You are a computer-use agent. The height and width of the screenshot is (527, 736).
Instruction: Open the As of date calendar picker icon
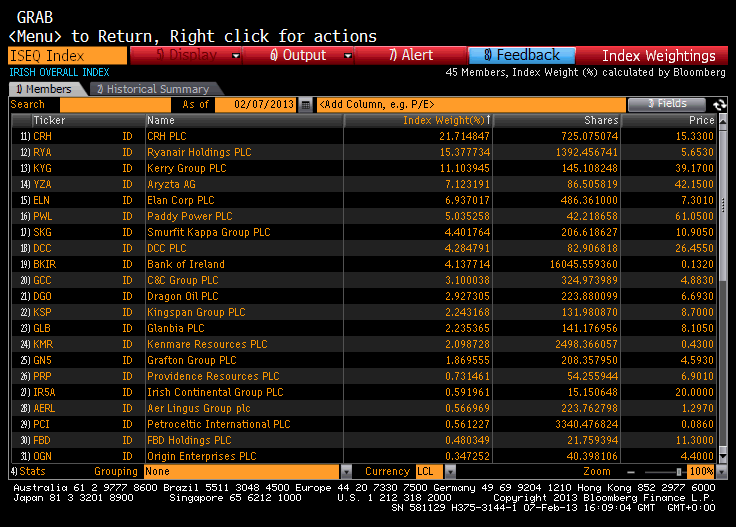(305, 105)
